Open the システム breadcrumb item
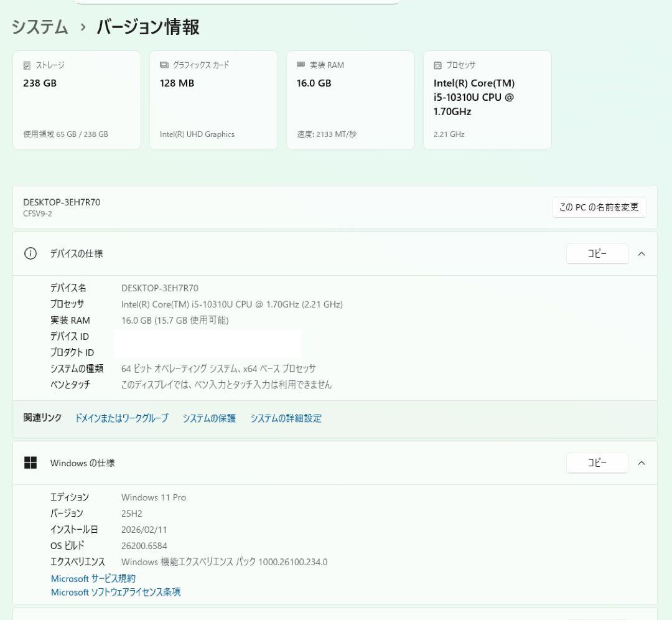Viewport: 672px width, 620px height. tap(39, 27)
